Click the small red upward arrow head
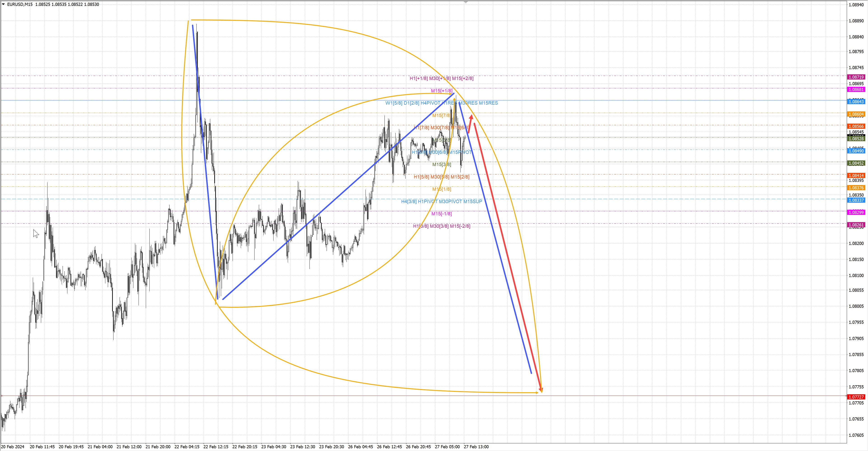 471,117
